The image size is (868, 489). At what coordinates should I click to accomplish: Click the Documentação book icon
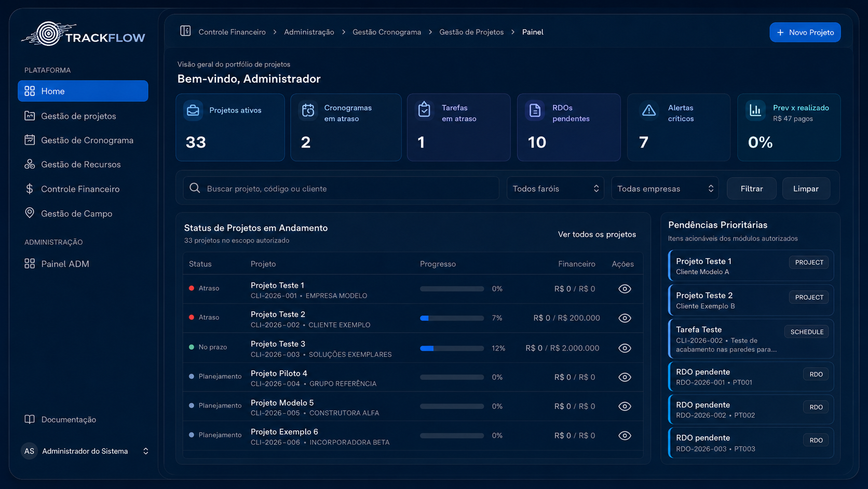[x=30, y=419]
